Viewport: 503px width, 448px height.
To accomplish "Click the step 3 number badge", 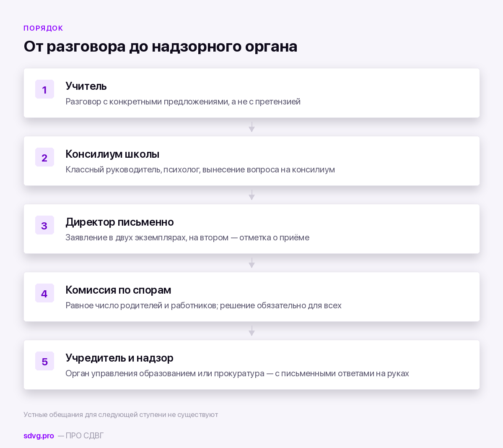I will [x=44, y=225].
